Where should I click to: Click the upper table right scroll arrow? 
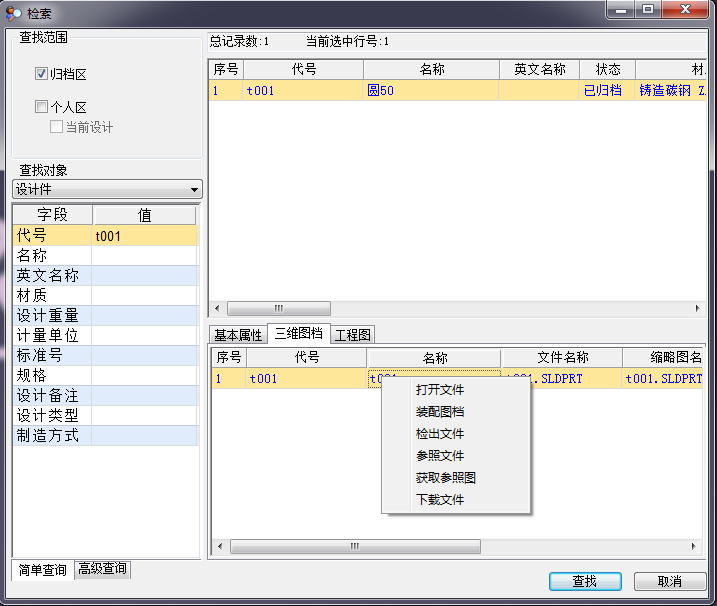[x=697, y=308]
